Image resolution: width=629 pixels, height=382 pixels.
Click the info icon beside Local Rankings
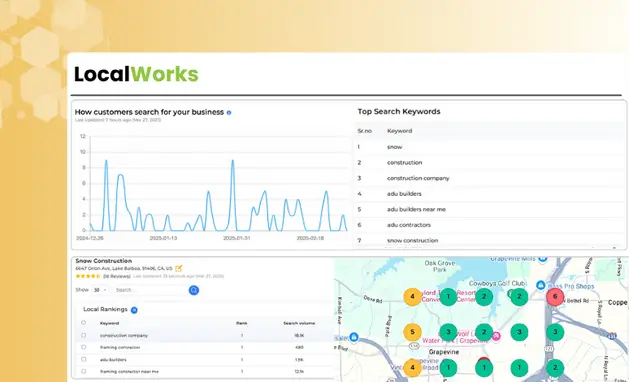point(134,310)
